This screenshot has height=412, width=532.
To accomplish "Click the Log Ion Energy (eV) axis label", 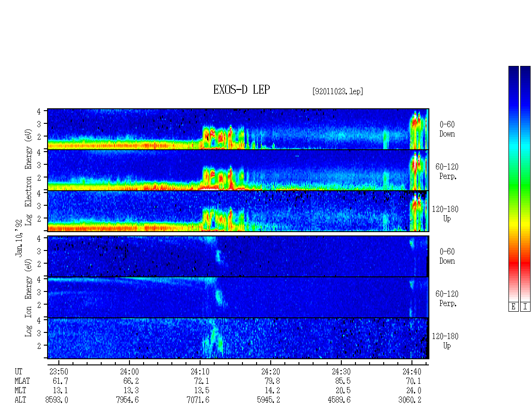I will [x=28, y=298].
